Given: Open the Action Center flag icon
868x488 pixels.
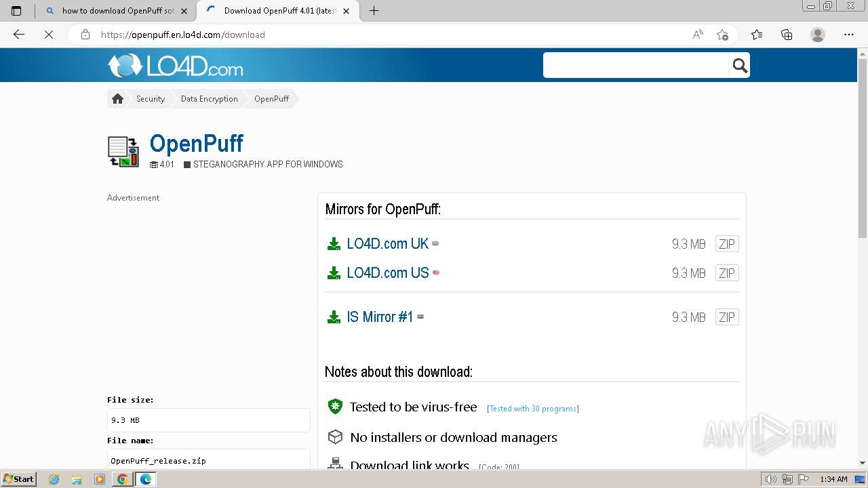Looking at the screenshot, I should tap(802, 479).
